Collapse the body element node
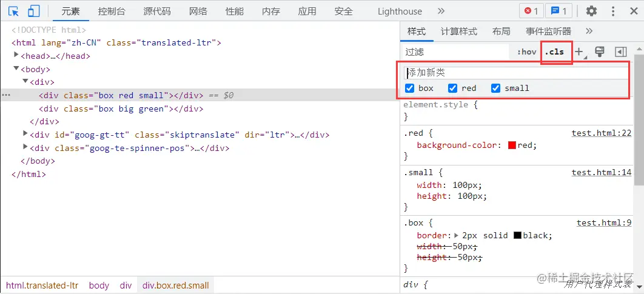644x294 pixels. [16, 68]
